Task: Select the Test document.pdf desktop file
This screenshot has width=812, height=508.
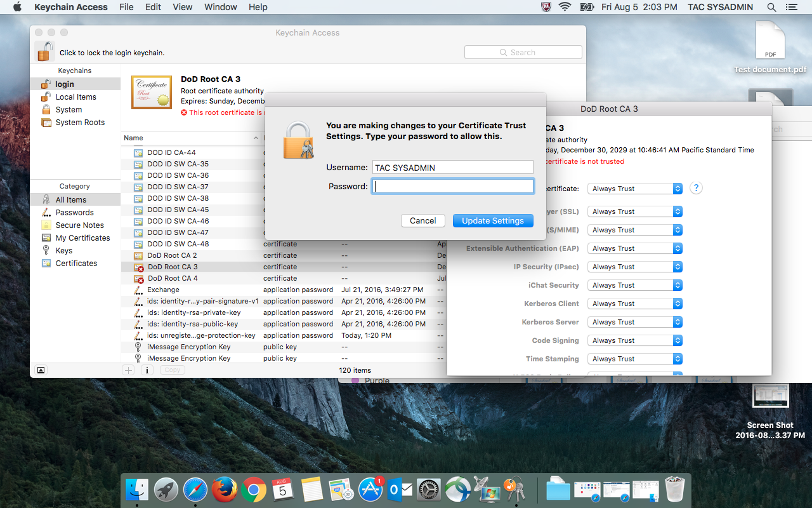Action: (770, 47)
